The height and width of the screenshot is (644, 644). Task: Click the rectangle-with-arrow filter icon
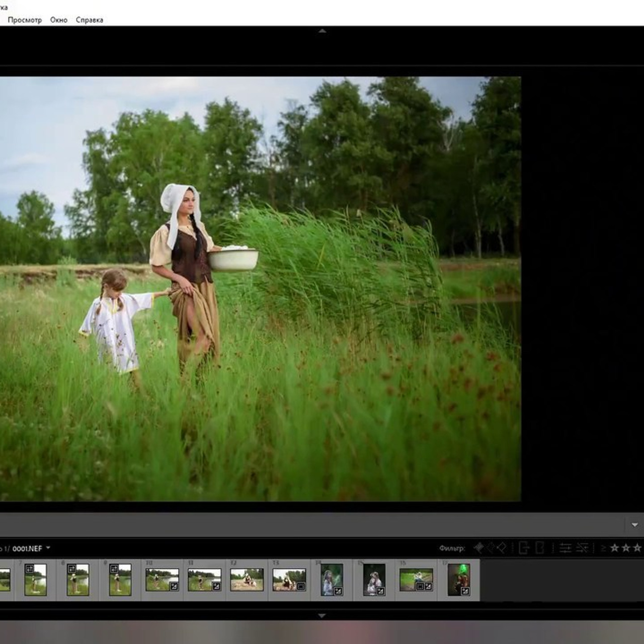click(x=524, y=548)
